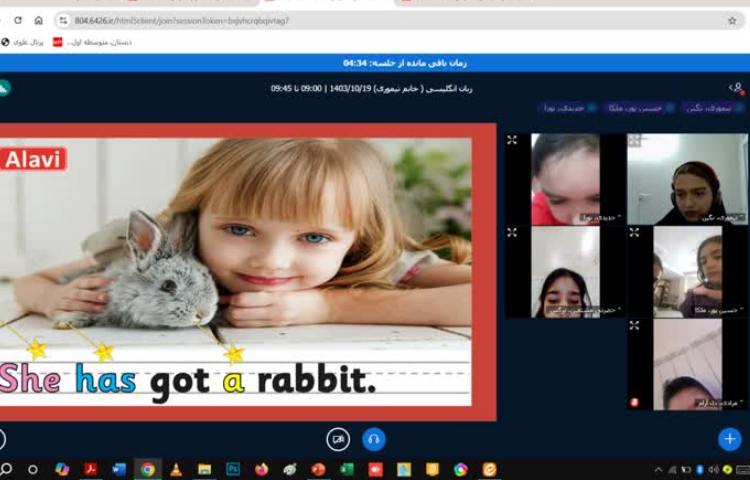Open Photoshop from the taskbar

pos(233,469)
